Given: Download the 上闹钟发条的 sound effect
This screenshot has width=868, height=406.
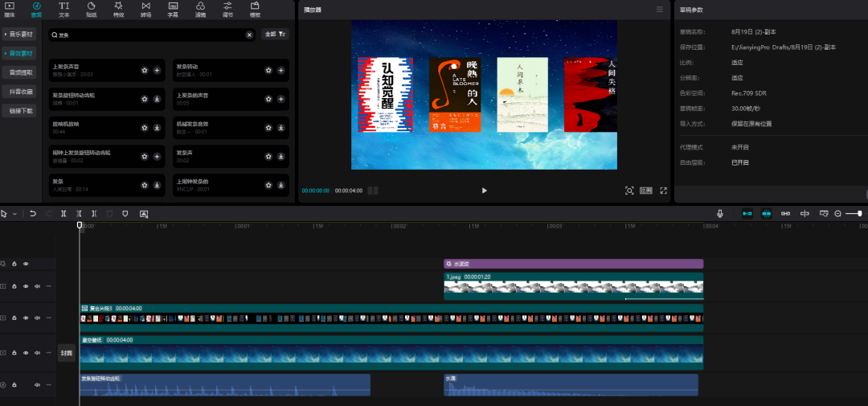Looking at the screenshot, I should pyautogui.click(x=280, y=186).
